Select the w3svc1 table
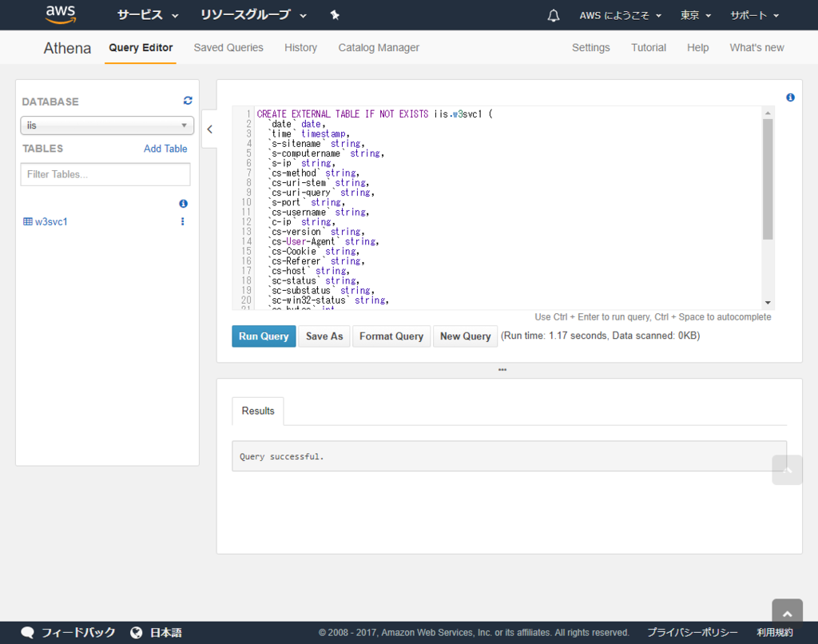Screen dimensions: 818x644 coord(51,221)
